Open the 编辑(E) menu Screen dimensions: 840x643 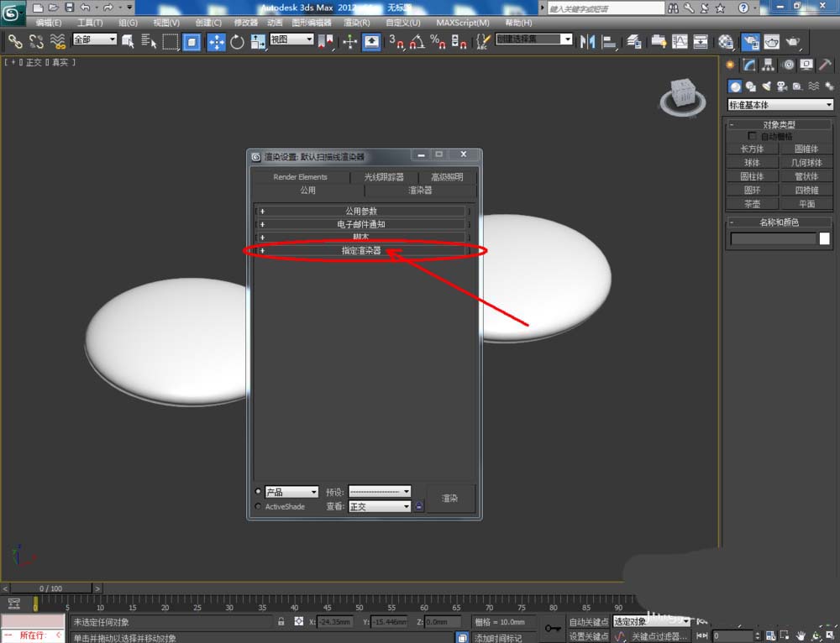(48, 23)
